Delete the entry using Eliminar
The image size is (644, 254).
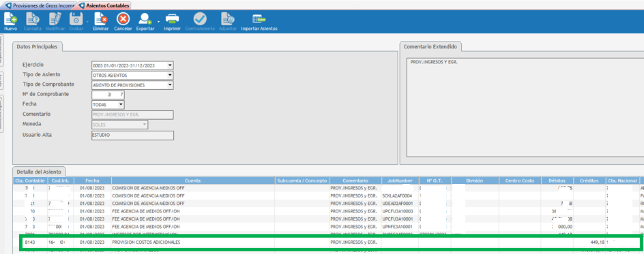pos(101,22)
